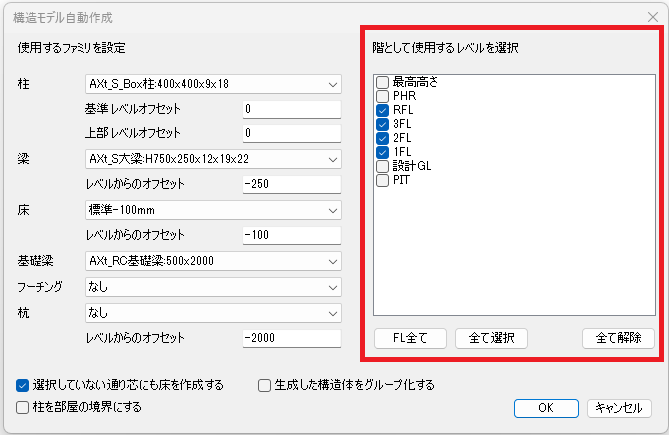Open the 柱 family dropdown
The width and height of the screenshot is (669, 435).
213,84
